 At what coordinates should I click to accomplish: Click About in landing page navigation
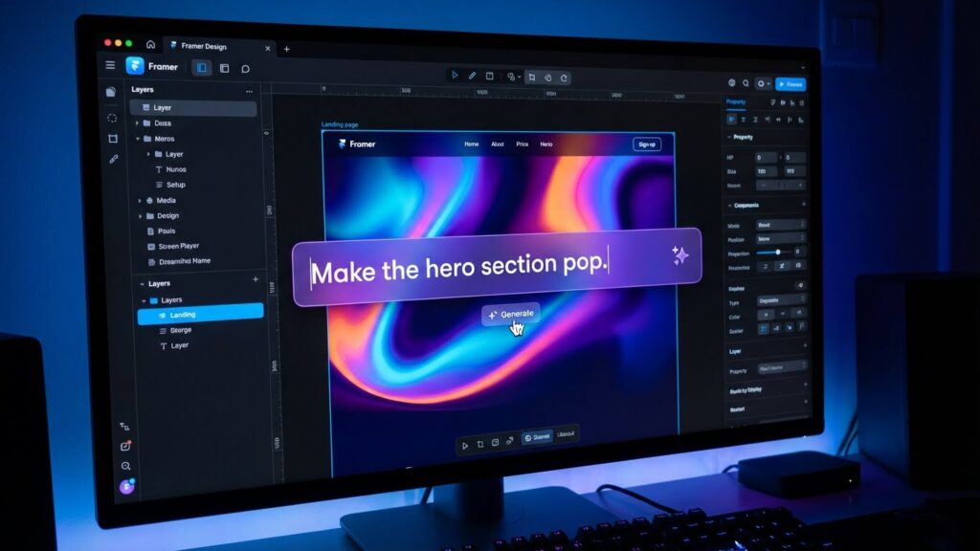(x=498, y=144)
